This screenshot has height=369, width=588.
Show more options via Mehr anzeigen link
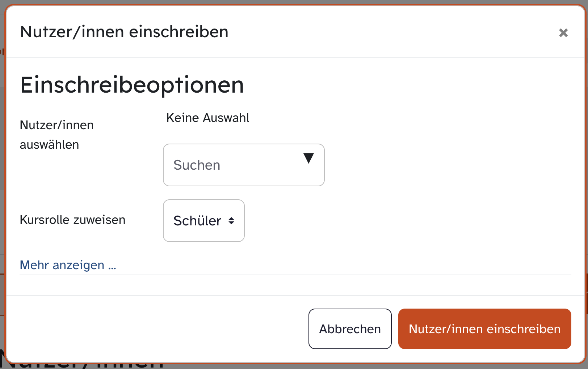click(68, 265)
